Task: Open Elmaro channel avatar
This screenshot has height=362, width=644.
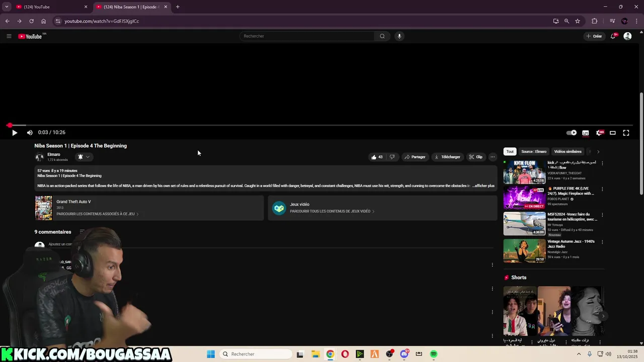Action: tap(39, 157)
